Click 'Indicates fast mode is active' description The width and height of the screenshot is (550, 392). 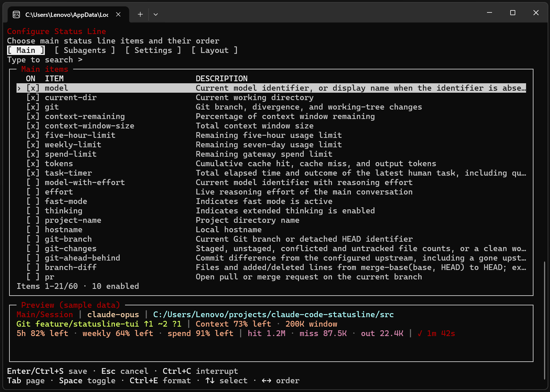(264, 201)
